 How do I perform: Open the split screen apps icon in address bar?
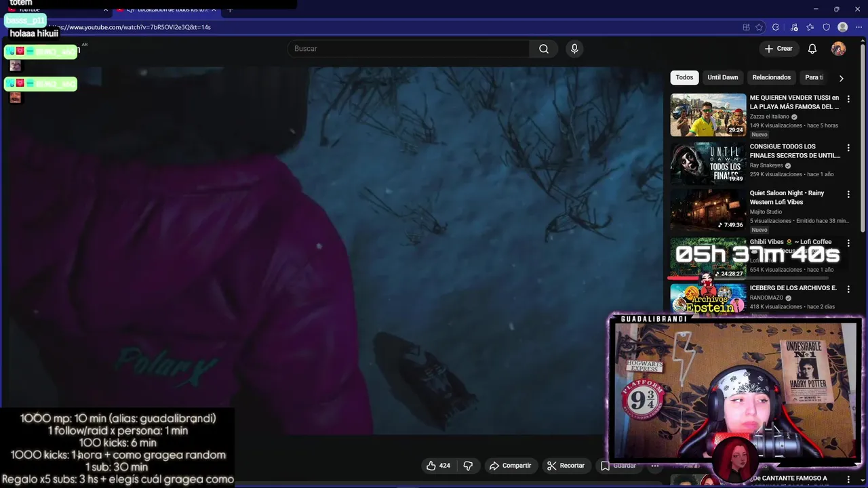(746, 27)
